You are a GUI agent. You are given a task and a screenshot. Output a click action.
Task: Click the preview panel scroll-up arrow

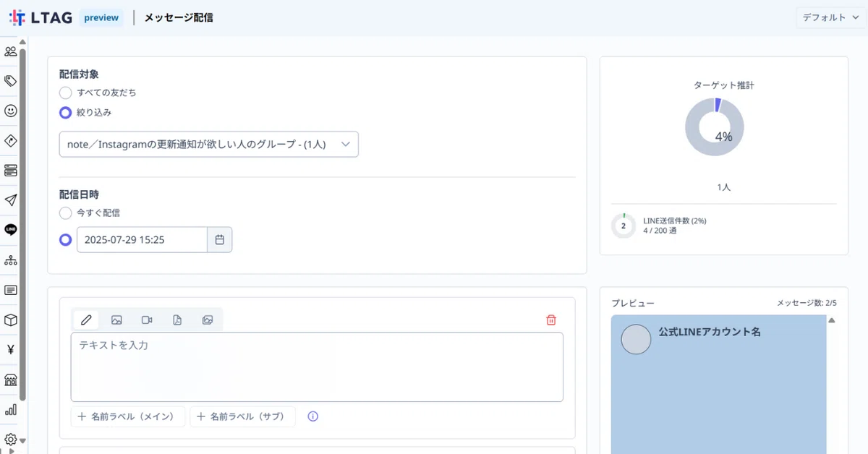coord(832,320)
